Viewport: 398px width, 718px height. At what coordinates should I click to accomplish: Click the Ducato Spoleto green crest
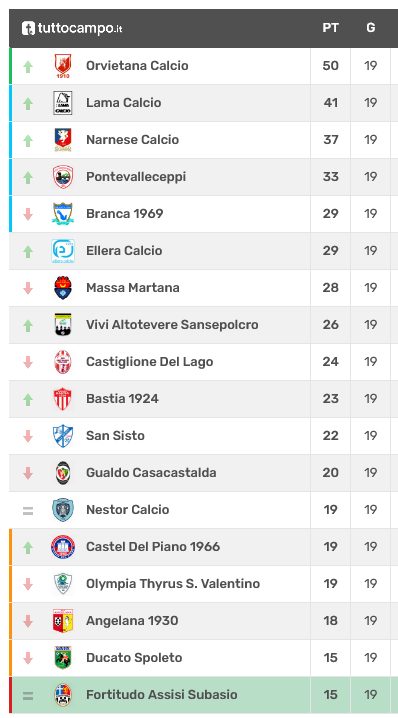click(x=63, y=658)
